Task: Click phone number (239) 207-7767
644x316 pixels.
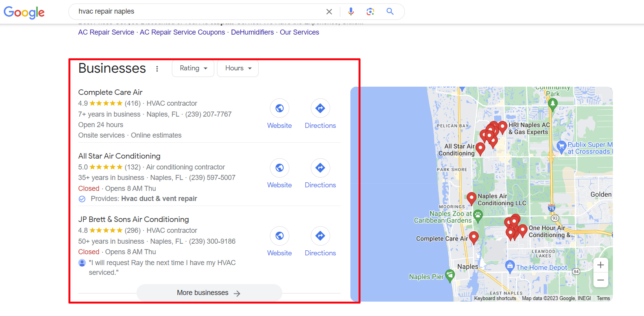Action: (x=208, y=114)
